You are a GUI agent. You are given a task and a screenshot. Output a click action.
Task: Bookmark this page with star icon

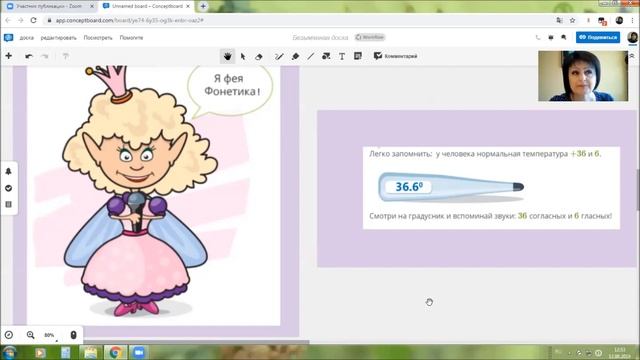572,20
